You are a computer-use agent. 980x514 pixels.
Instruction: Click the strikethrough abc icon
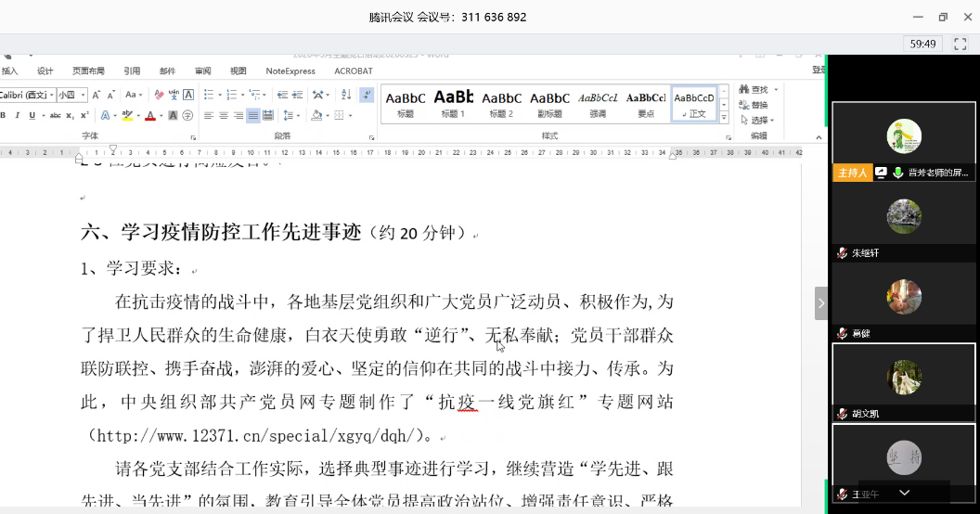(55, 116)
